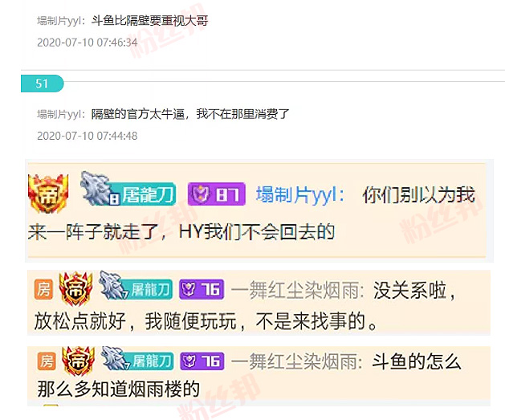This screenshot has width=505, height=420.
Task: Click the teal number 51 tag
Action: (x=43, y=84)
